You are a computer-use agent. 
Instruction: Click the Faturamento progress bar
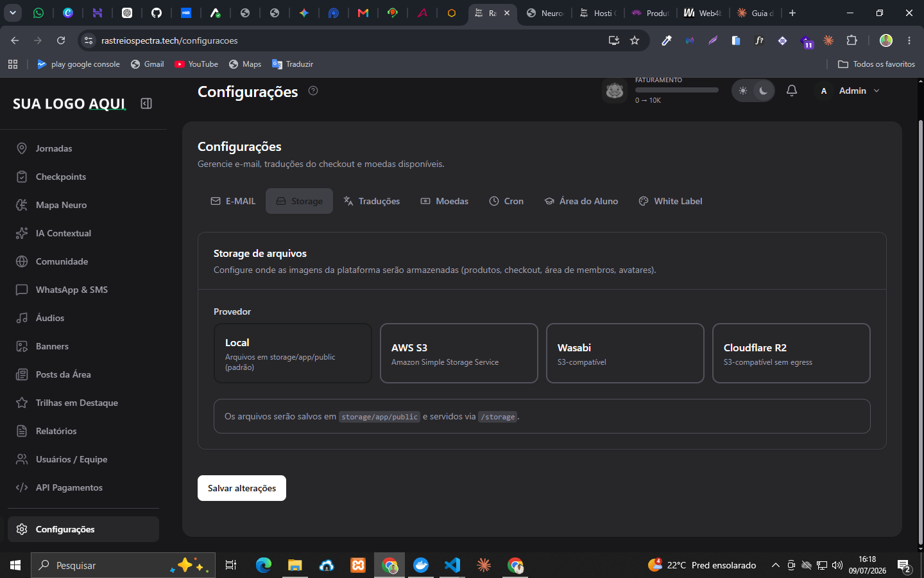click(676, 90)
